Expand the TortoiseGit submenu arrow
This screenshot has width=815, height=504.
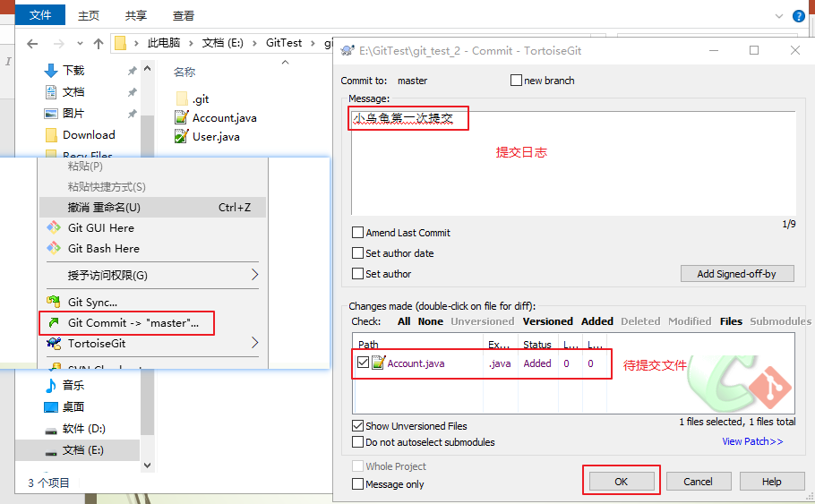pyautogui.click(x=254, y=342)
